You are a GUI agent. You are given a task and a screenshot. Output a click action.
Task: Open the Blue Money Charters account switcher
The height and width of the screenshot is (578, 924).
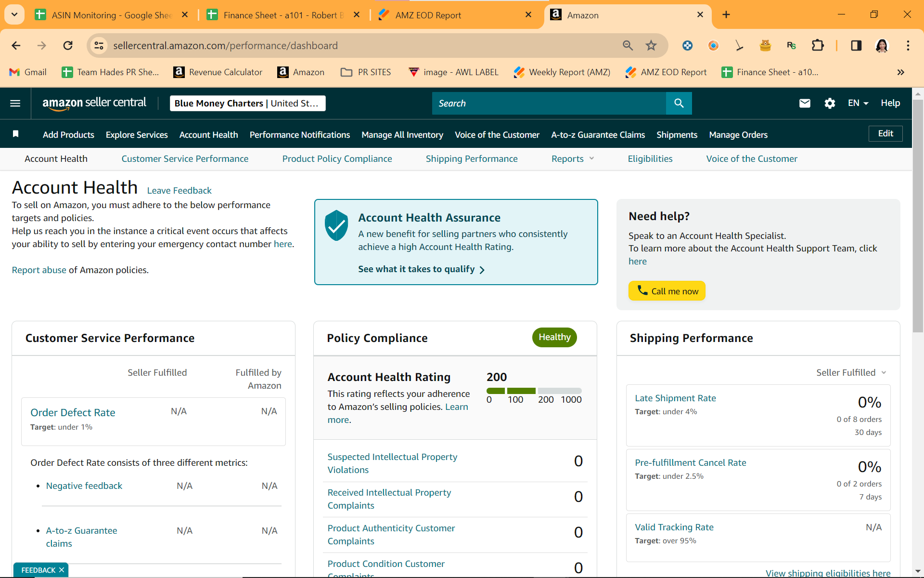[x=247, y=103]
